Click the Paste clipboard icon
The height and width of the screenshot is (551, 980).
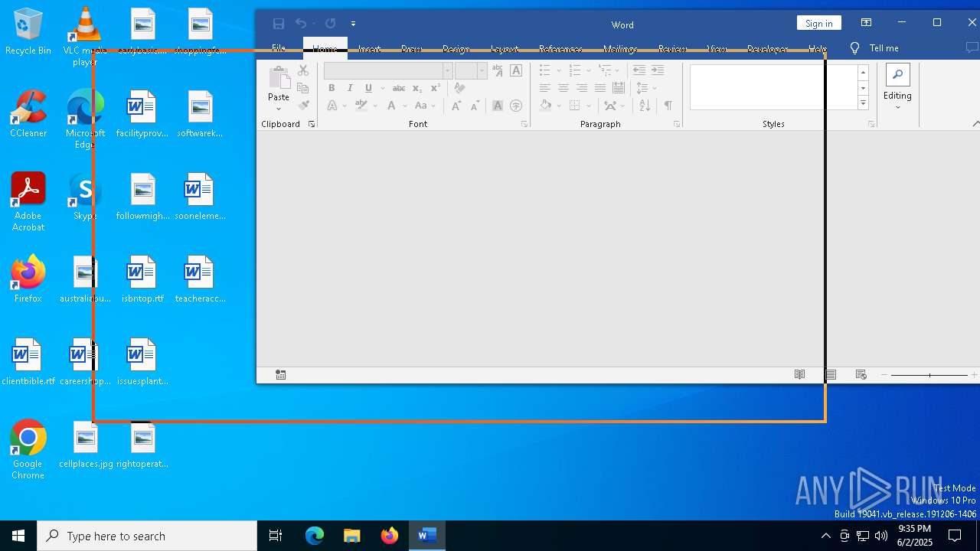[279, 78]
